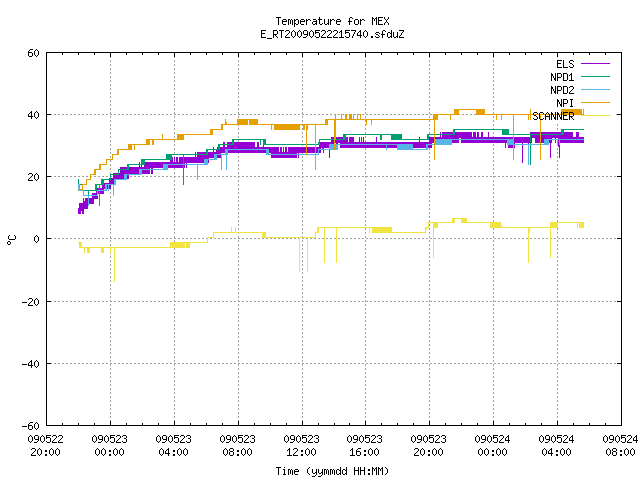Click the x-axis tick label 090523 12:00

pyautogui.click(x=302, y=446)
